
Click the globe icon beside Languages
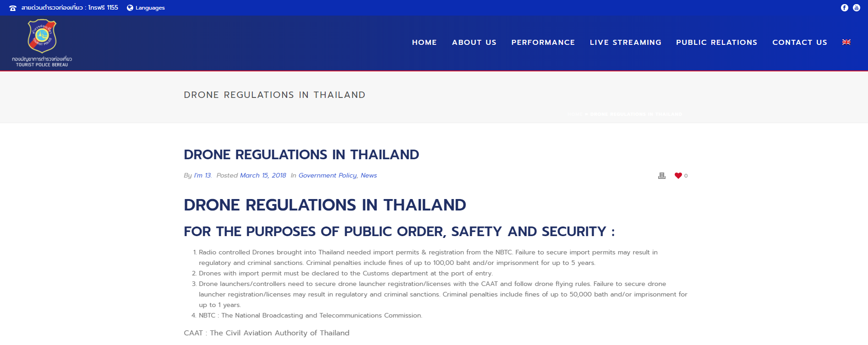[x=130, y=8]
